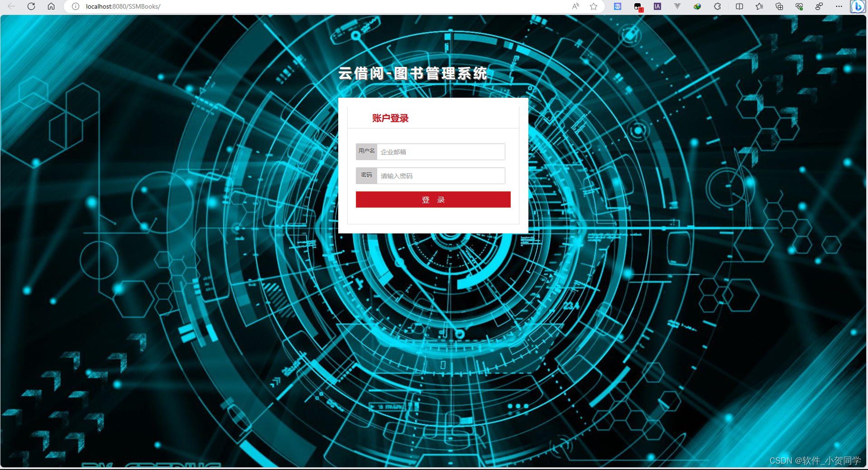Click the 密码 password input field

(x=441, y=176)
